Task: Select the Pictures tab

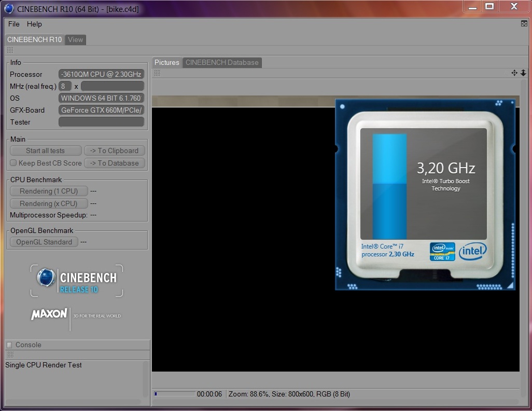Action: (x=166, y=62)
